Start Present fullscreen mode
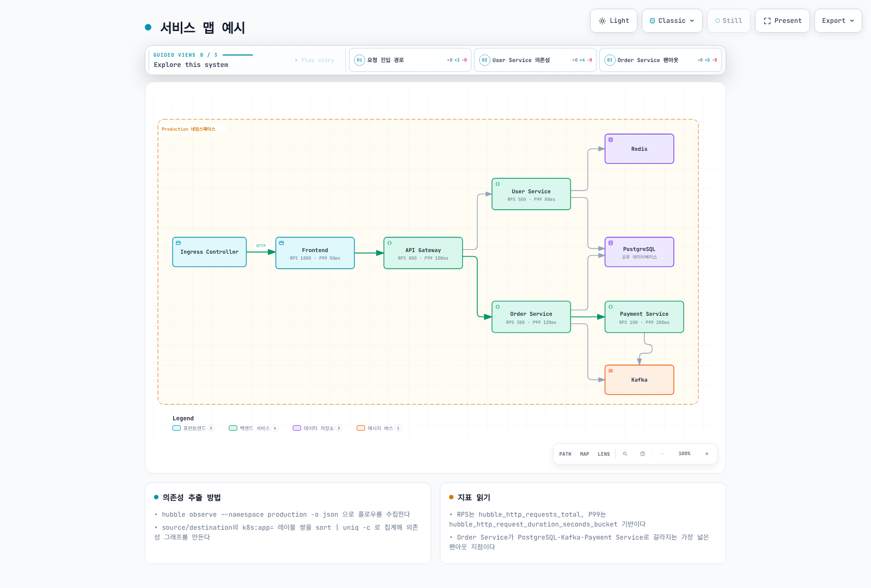The height and width of the screenshot is (588, 871). point(782,21)
